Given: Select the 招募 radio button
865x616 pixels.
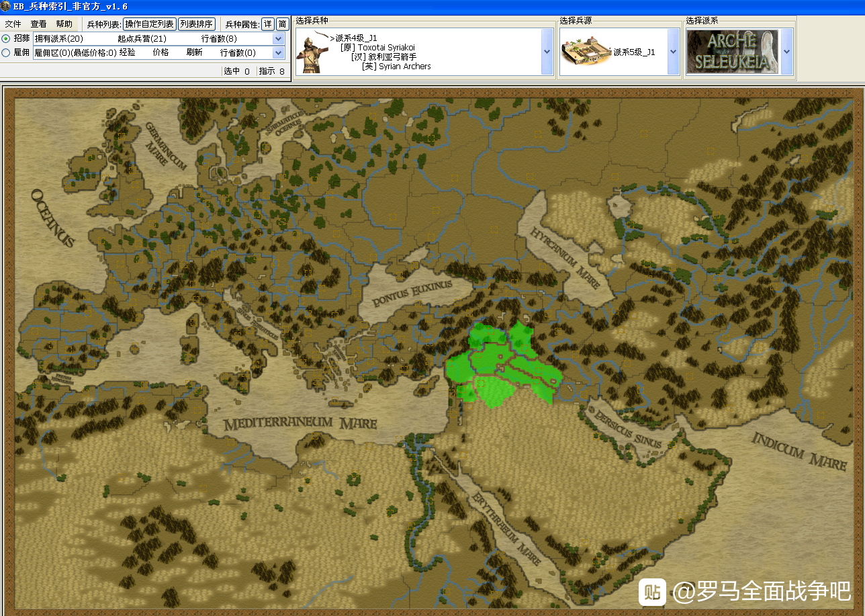Looking at the screenshot, I should pos(6,38).
